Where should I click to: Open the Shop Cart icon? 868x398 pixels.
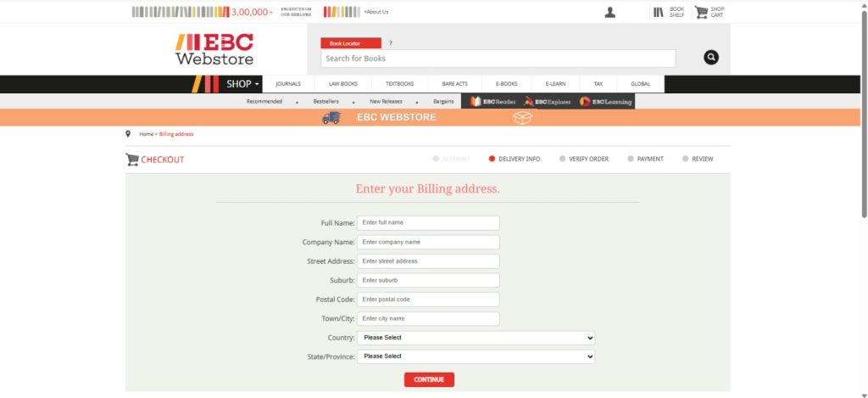[x=701, y=12]
